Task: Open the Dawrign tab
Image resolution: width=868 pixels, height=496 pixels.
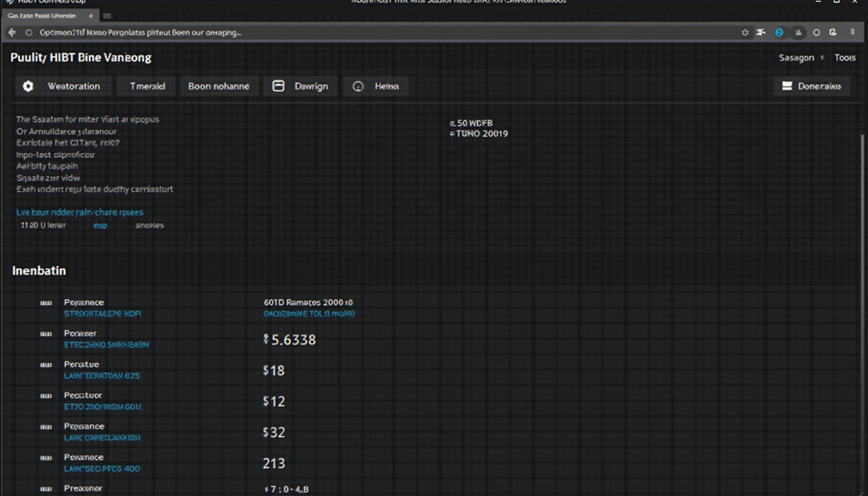Action: [x=300, y=86]
